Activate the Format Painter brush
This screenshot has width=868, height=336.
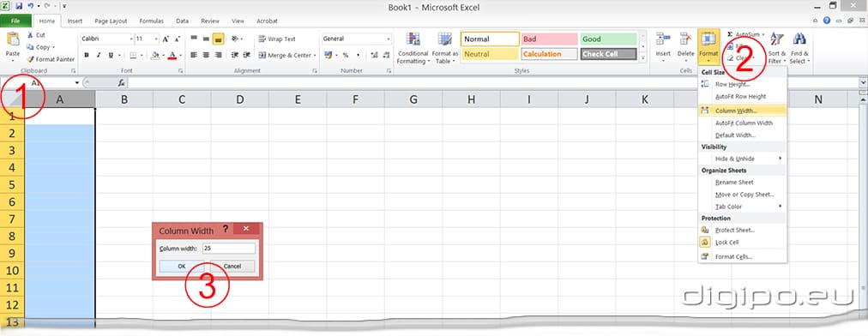[x=31, y=59]
